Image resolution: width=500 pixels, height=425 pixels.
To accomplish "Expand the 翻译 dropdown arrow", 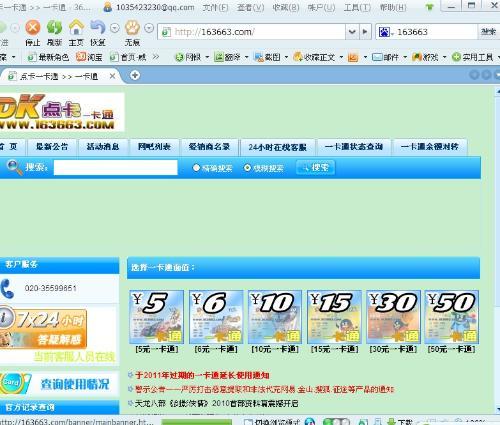I will [x=247, y=57].
